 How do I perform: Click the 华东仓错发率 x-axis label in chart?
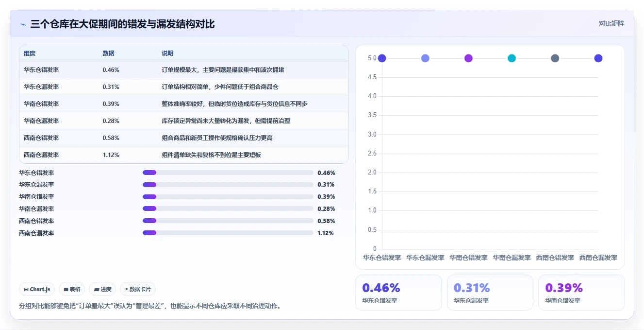[382, 258]
